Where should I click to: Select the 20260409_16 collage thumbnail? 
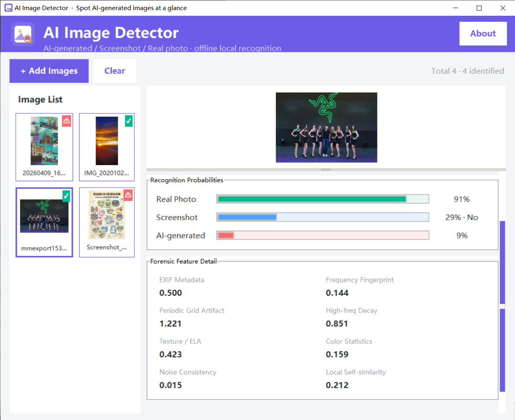click(44, 147)
